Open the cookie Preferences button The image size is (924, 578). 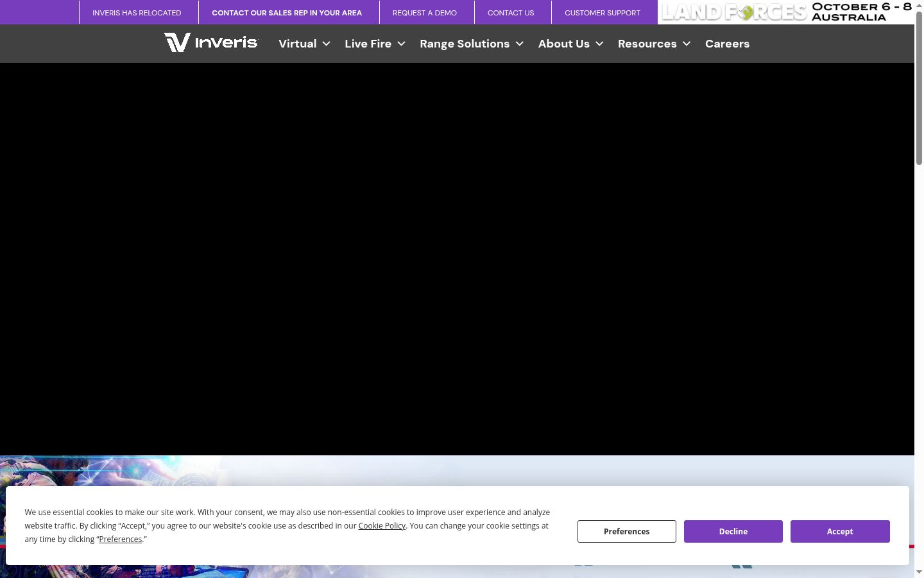tap(627, 531)
